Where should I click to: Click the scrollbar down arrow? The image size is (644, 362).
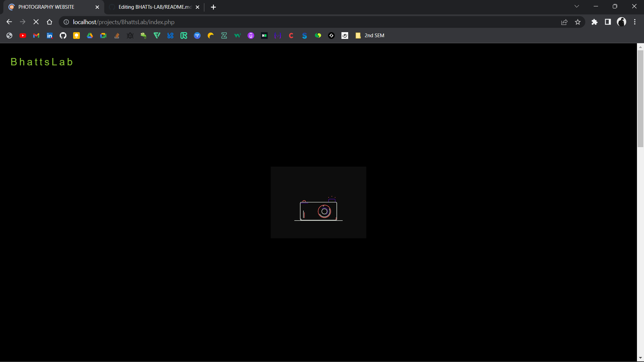click(640, 358)
